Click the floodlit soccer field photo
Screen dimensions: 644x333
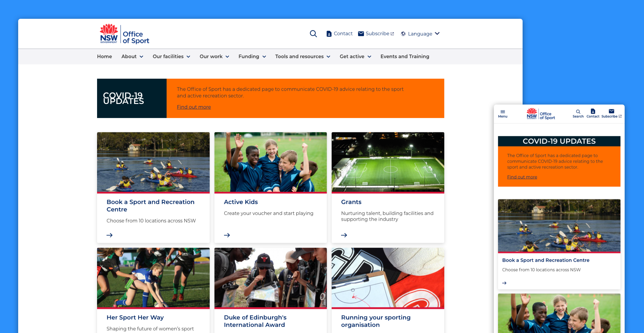(x=388, y=162)
